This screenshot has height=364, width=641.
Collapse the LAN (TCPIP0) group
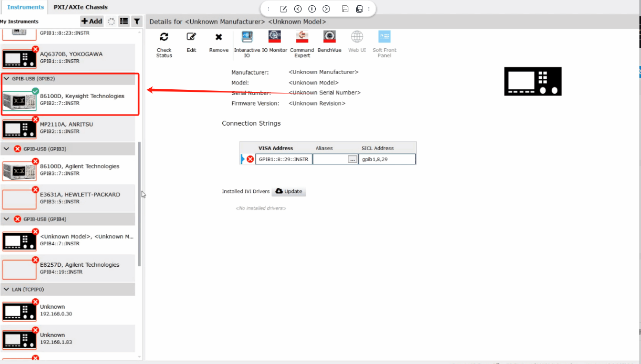pos(6,289)
